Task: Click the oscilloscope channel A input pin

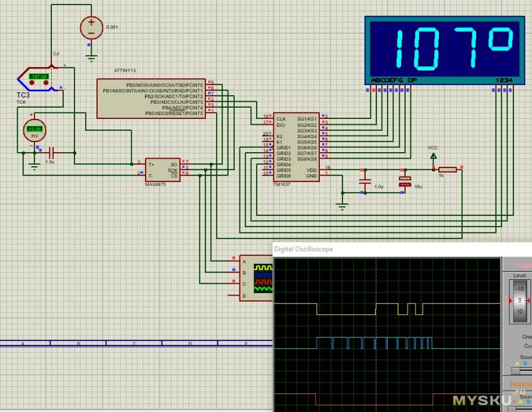Action: coord(234,260)
